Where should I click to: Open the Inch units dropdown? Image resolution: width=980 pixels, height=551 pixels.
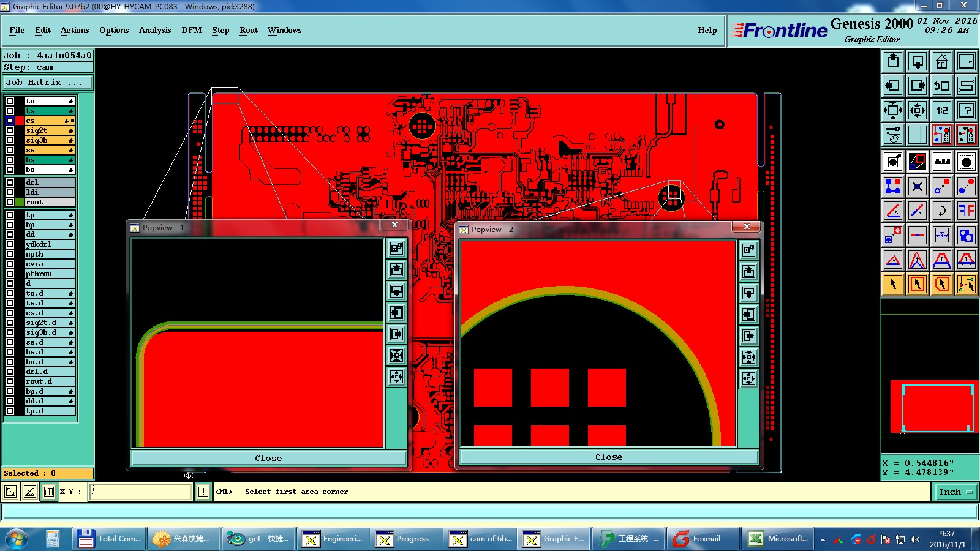956,492
